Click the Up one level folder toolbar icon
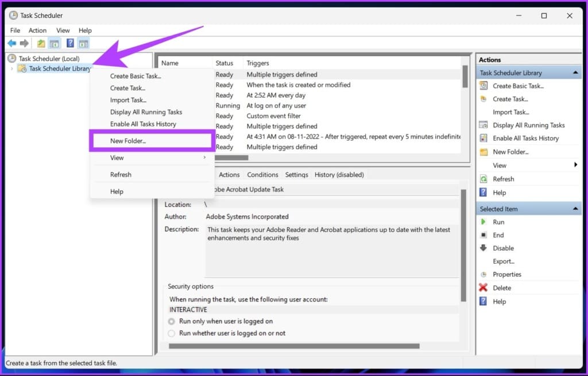Screen dimensions: 588x376 pyautogui.click(x=41, y=44)
